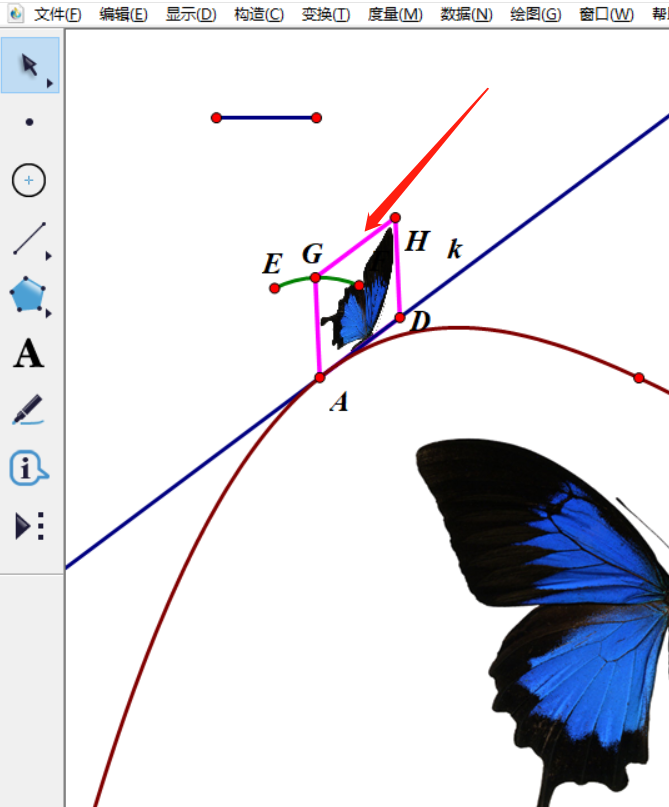The width and height of the screenshot is (669, 807).
Task: Open the 变换(T) menu
Action: [x=326, y=14]
